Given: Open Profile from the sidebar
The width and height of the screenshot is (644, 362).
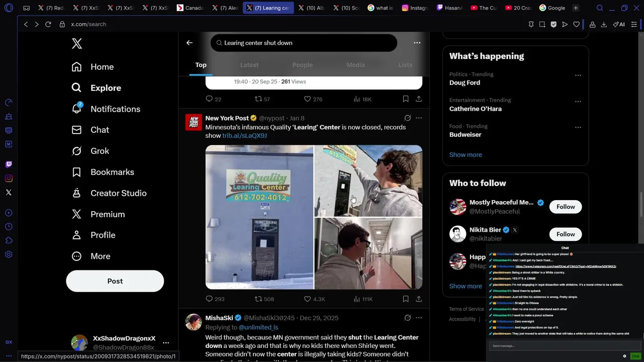Looking at the screenshot, I should click(x=93, y=235).
